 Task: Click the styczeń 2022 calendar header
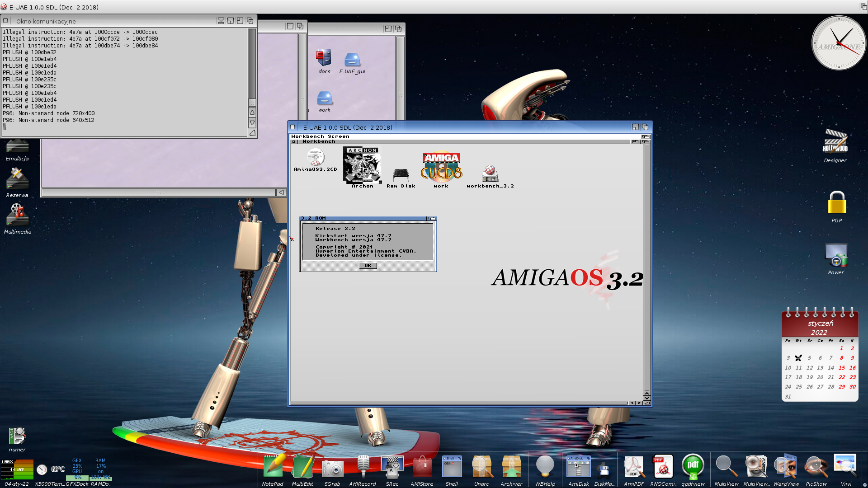(820, 328)
